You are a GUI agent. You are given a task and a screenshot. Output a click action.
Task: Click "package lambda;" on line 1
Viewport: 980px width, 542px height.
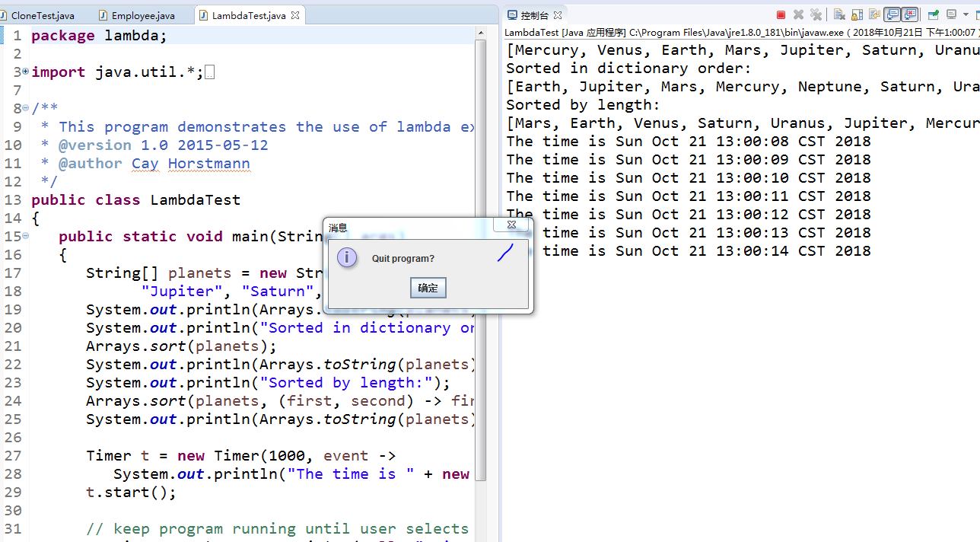pos(99,35)
